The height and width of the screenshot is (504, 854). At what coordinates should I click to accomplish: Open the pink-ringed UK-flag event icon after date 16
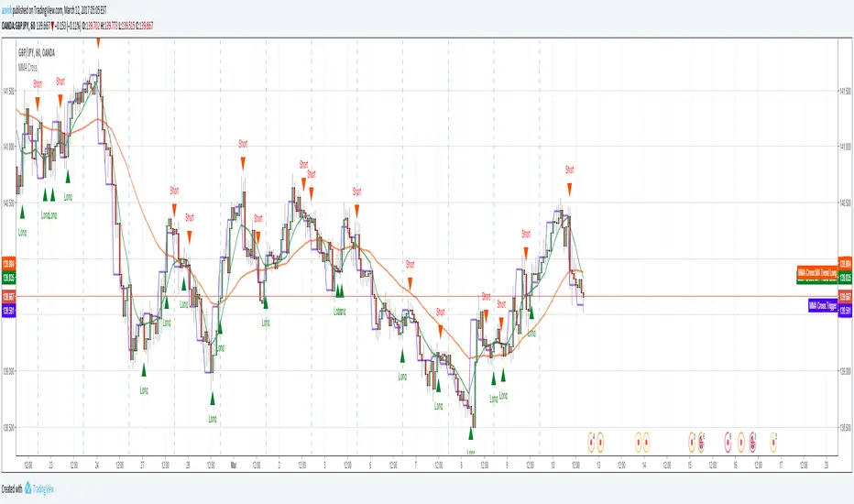click(752, 443)
